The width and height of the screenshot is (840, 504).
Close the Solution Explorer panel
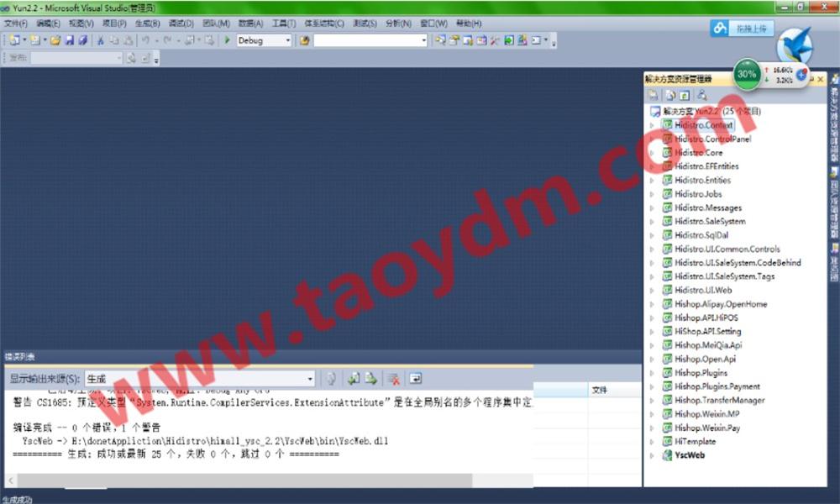tap(821, 79)
